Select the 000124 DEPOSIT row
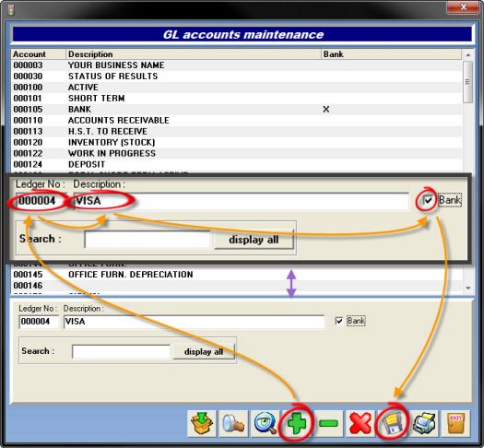This screenshot has height=448, width=484. point(236,164)
